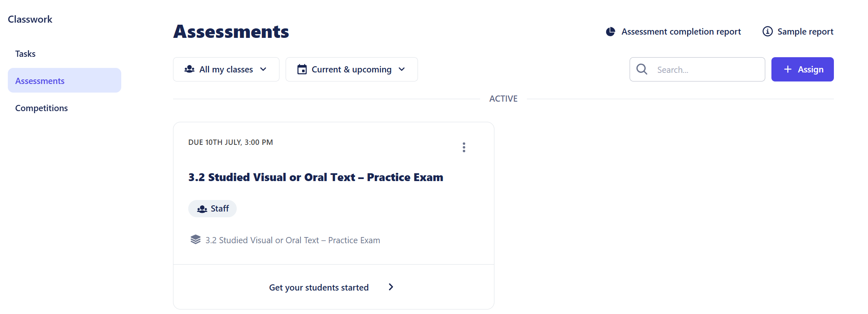Click the info icon beside Sample report

point(767,31)
